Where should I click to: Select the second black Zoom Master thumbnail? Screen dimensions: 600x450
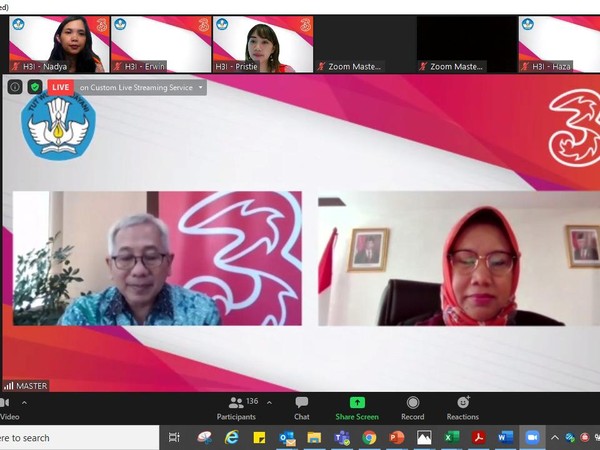(467, 44)
